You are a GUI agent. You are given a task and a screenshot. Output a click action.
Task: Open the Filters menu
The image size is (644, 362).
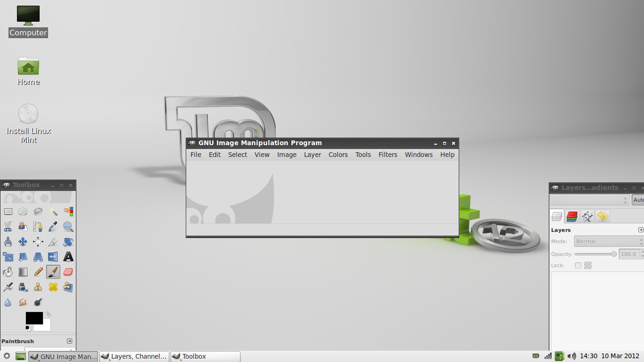388,155
